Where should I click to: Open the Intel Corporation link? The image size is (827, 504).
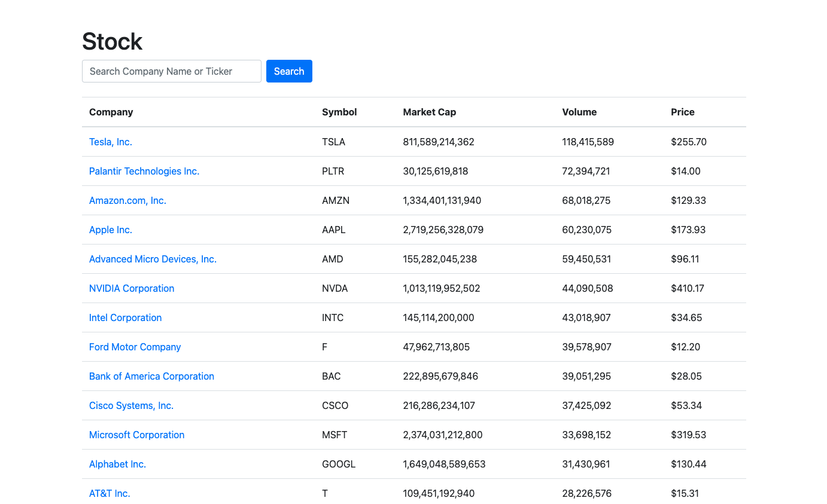126,317
